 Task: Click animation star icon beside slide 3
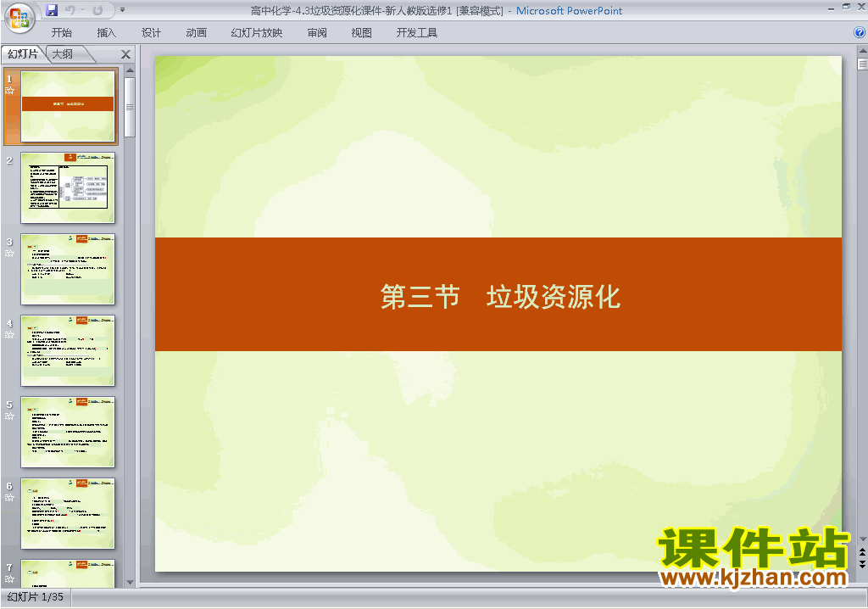pyautogui.click(x=9, y=254)
